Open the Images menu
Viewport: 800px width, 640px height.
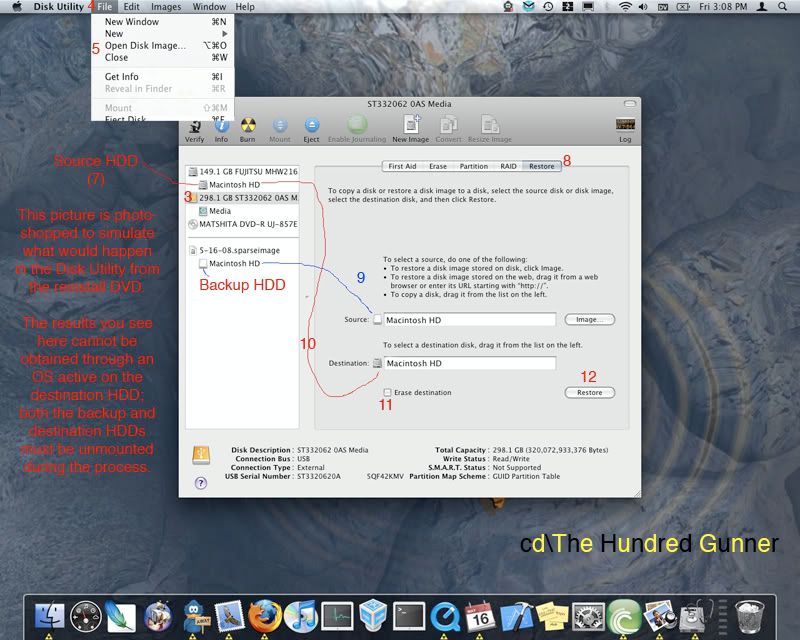[166, 7]
